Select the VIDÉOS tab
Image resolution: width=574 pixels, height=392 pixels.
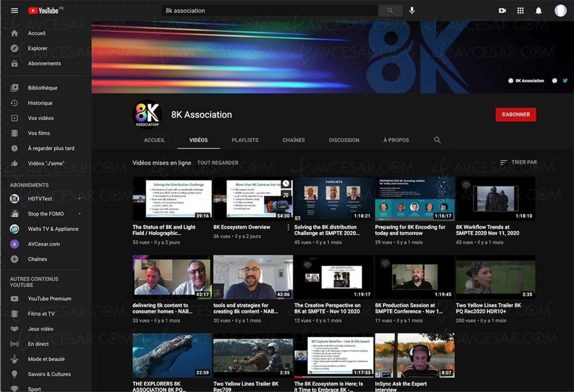[x=198, y=140]
